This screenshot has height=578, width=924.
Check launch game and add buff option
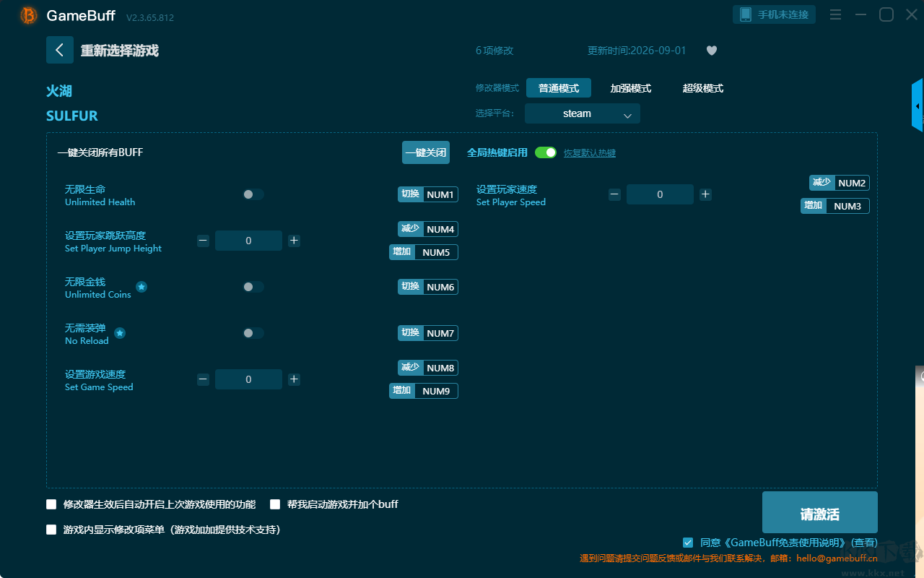click(x=275, y=504)
